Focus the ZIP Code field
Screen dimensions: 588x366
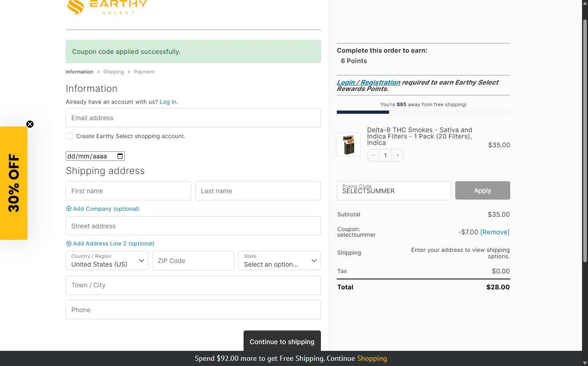tap(193, 261)
